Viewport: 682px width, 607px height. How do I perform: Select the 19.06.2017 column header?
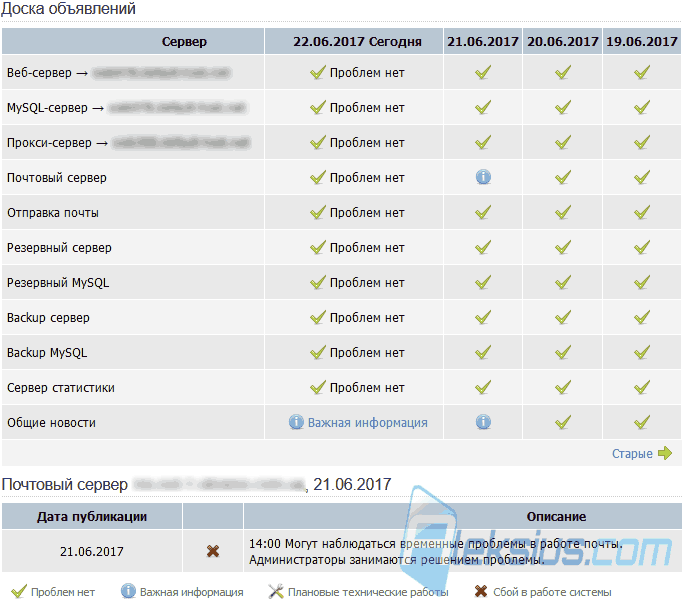(642, 42)
